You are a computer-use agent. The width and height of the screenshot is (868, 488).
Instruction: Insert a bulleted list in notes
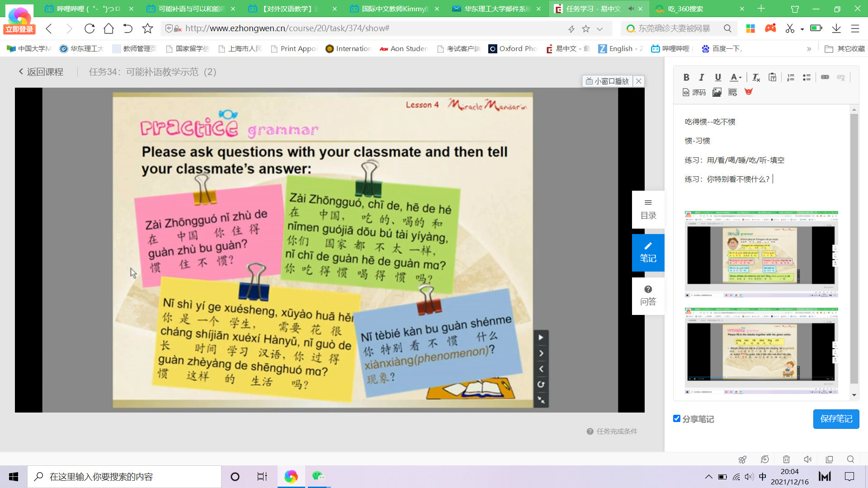pyautogui.click(x=807, y=77)
